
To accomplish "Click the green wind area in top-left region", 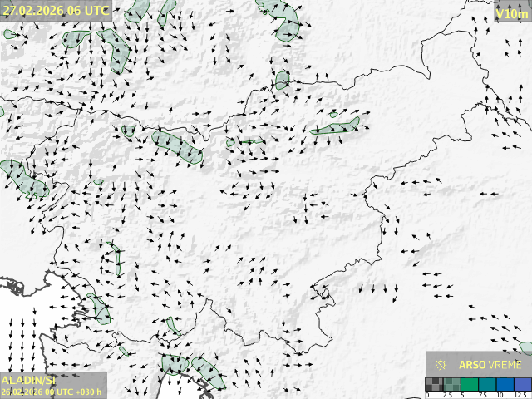I will 116,48.
